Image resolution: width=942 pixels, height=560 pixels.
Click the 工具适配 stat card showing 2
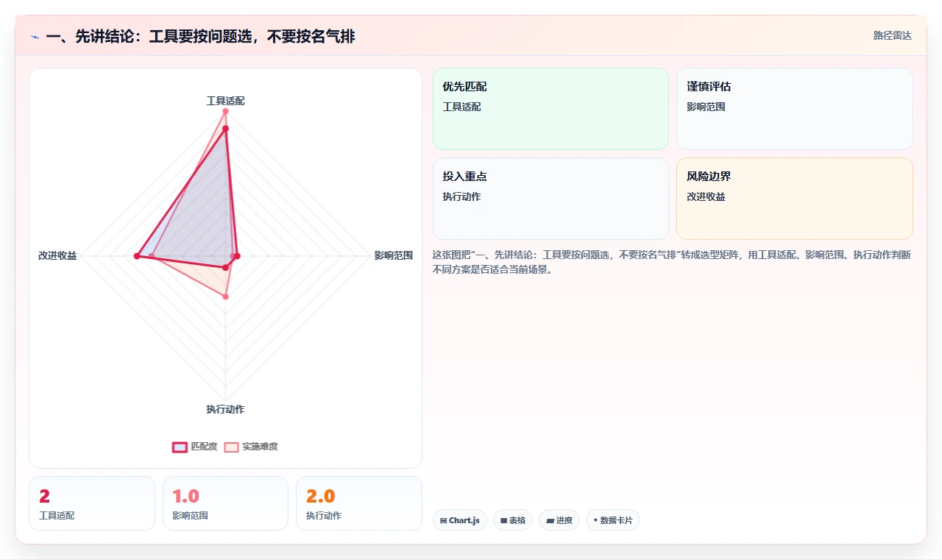coord(92,503)
